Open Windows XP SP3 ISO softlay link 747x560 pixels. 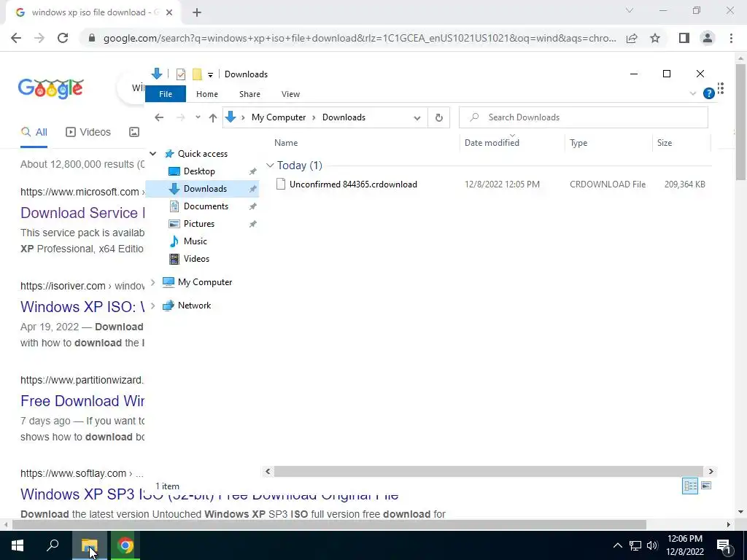click(x=209, y=494)
